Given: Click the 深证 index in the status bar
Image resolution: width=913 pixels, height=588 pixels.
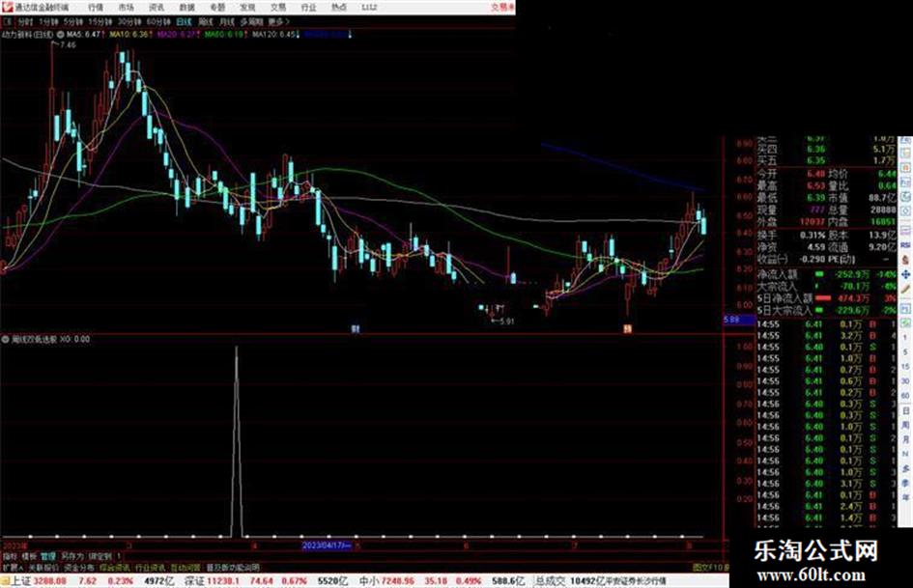Looking at the screenshot, I should click(194, 581).
